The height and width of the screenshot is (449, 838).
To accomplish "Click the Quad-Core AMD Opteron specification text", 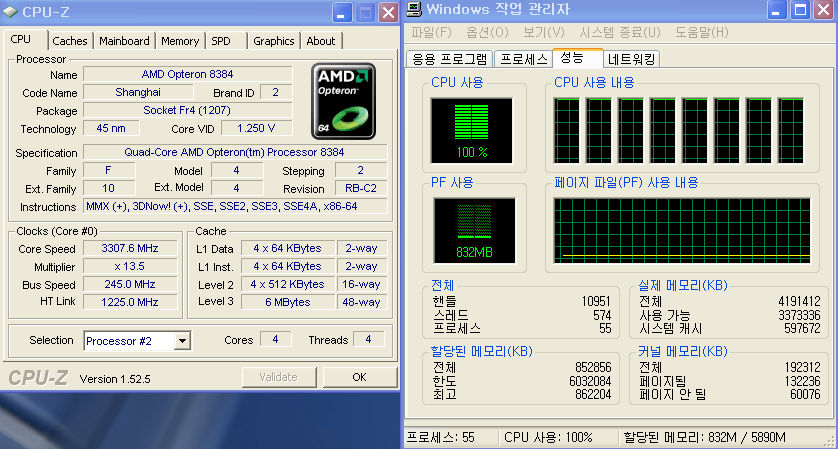I will pos(235,152).
